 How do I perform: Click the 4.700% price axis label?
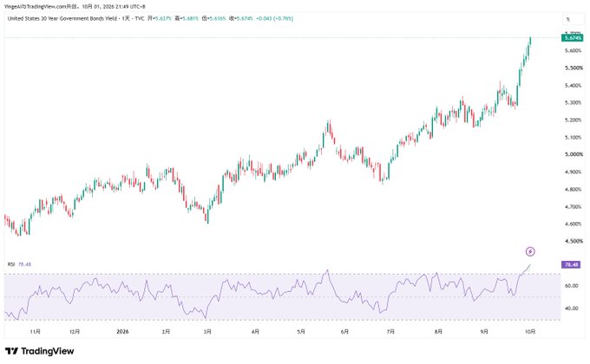coord(574,207)
